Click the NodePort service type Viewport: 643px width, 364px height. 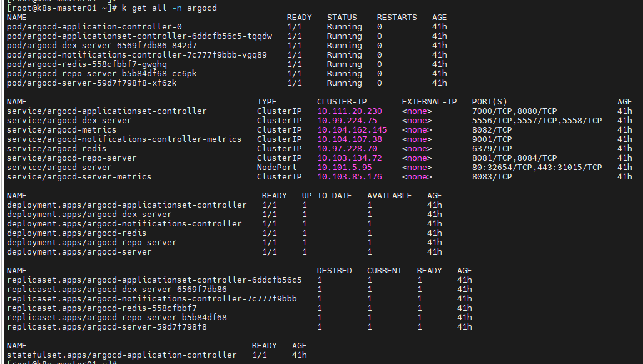[x=277, y=168]
